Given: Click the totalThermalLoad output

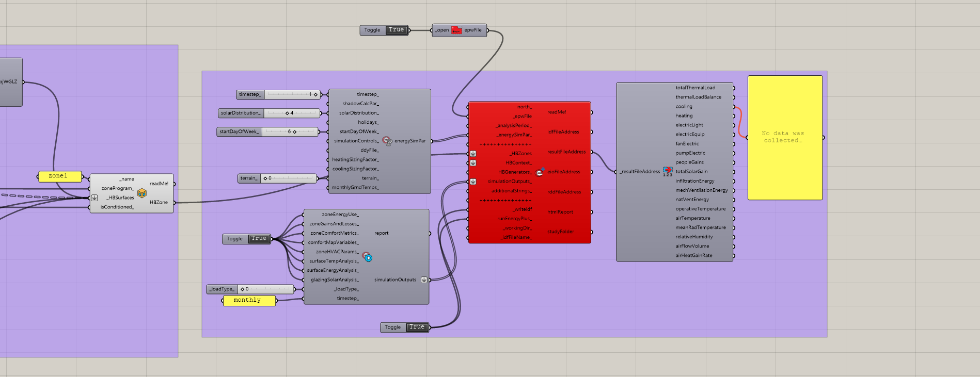Looking at the screenshot, I should [x=695, y=88].
